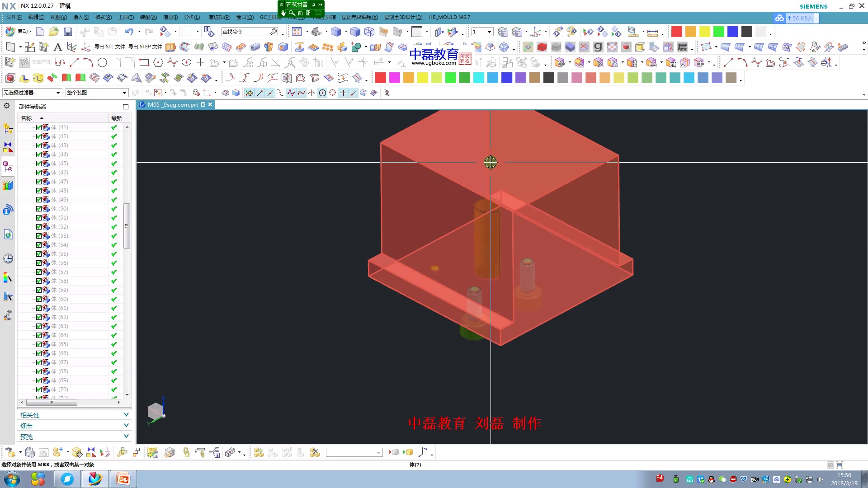Click the Measure distance icon
Image resolution: width=868 pixels, height=488 pixels.
point(652,32)
